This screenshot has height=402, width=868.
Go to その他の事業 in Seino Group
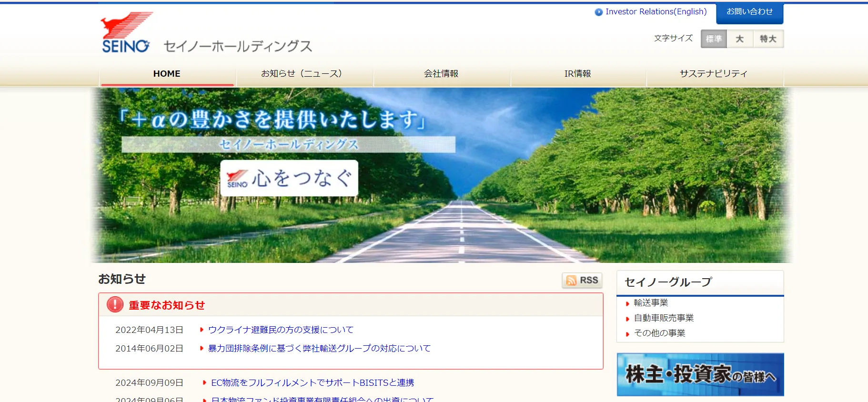(x=659, y=333)
